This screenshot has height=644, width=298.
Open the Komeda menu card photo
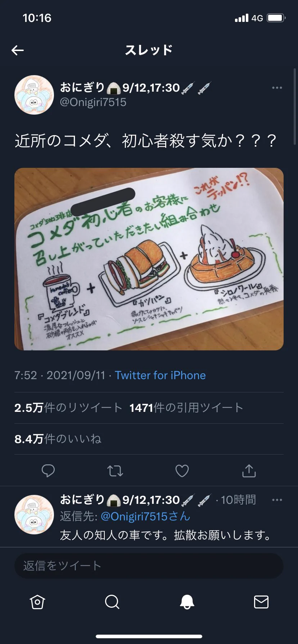(149, 259)
